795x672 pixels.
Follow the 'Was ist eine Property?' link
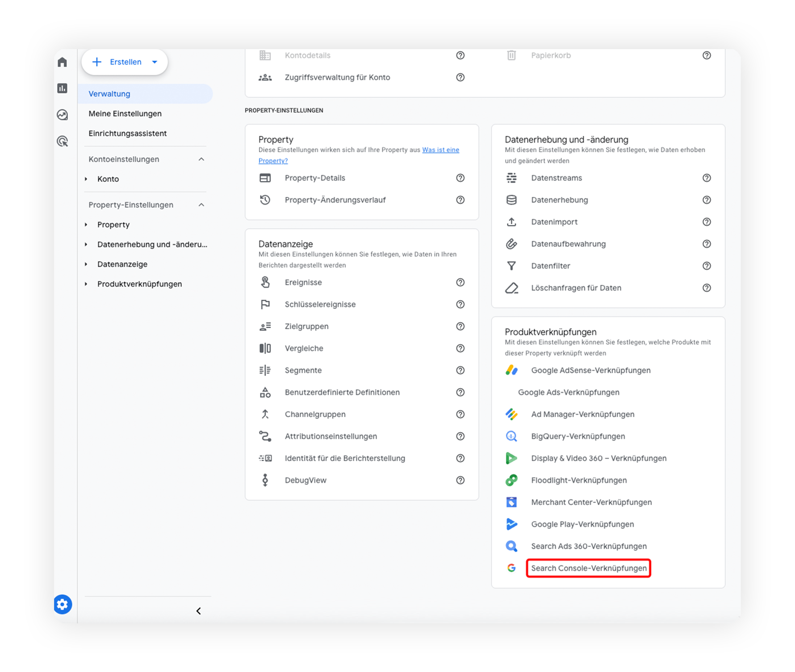tap(359, 155)
